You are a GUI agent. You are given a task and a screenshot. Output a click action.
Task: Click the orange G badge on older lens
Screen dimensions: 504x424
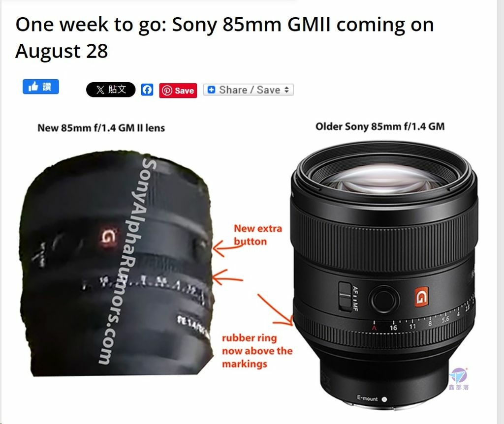click(x=421, y=297)
